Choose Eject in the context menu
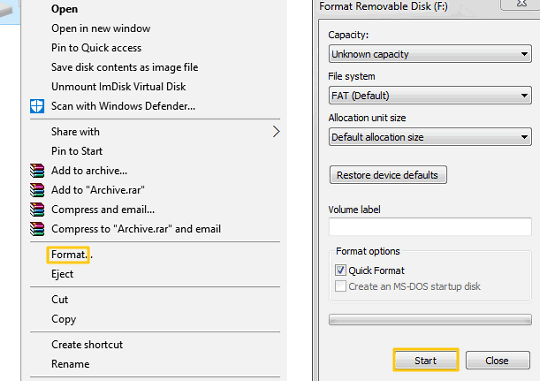The image size is (540, 381). [x=62, y=274]
